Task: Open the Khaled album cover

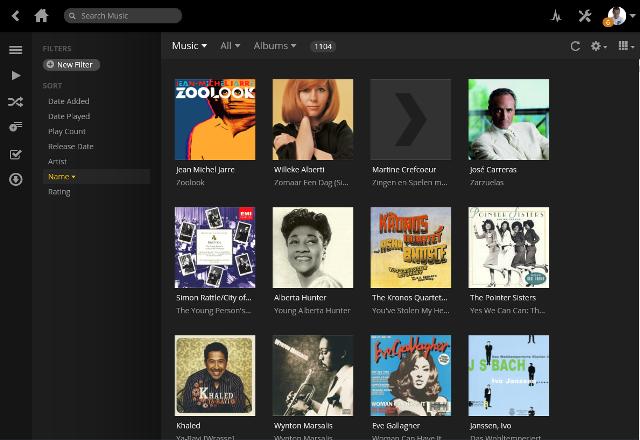Action: click(x=215, y=376)
